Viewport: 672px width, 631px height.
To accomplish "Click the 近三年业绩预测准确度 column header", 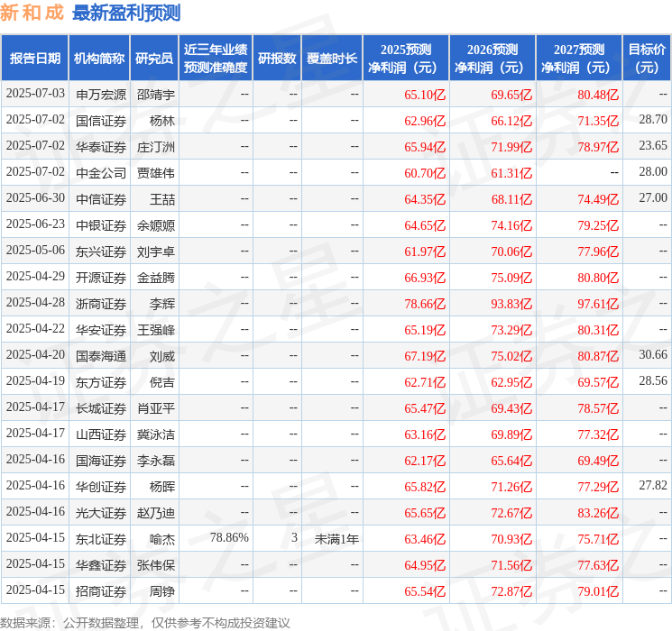I will coord(216,59).
